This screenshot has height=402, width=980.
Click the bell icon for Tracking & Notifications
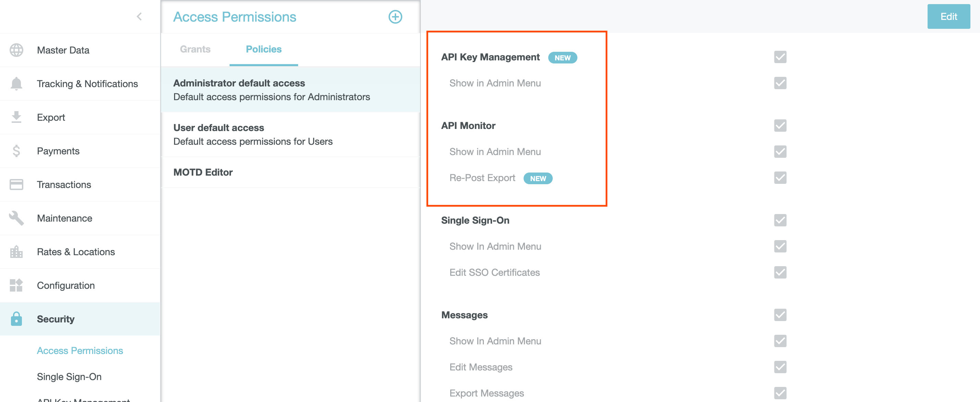tap(16, 84)
